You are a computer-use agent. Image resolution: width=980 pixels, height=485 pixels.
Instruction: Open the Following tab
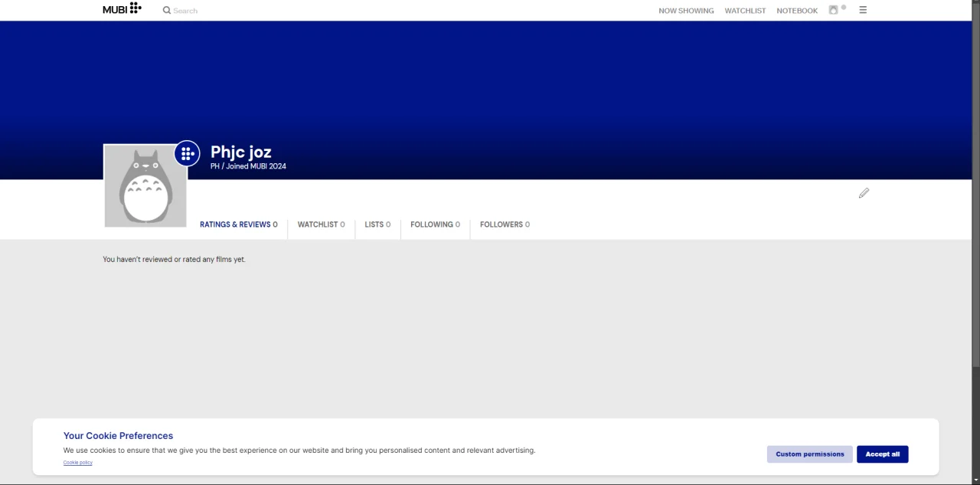[x=435, y=224]
